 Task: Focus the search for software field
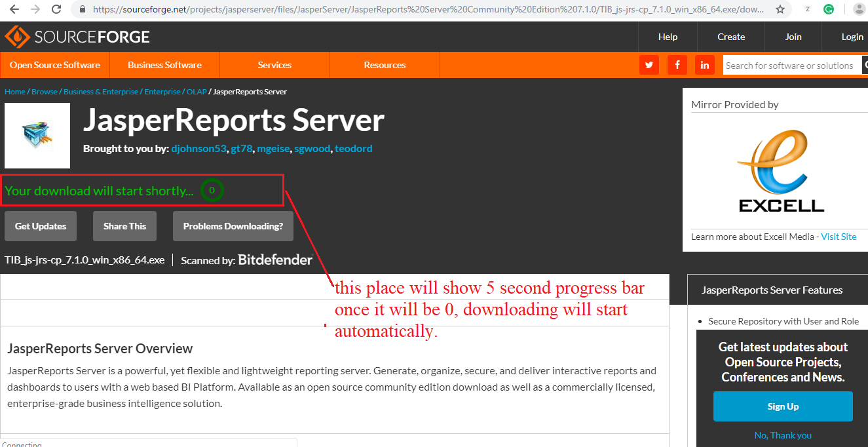pyautogui.click(x=793, y=66)
